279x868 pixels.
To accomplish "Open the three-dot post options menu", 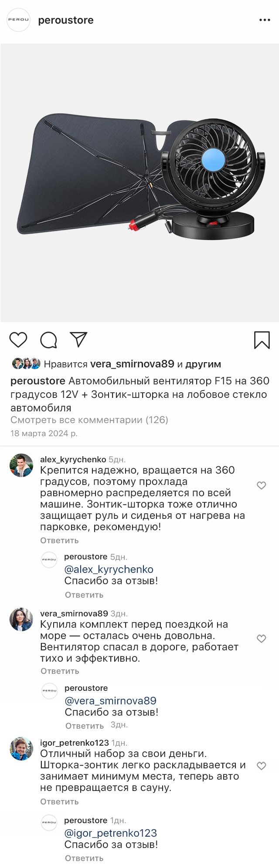I will tap(265, 20).
